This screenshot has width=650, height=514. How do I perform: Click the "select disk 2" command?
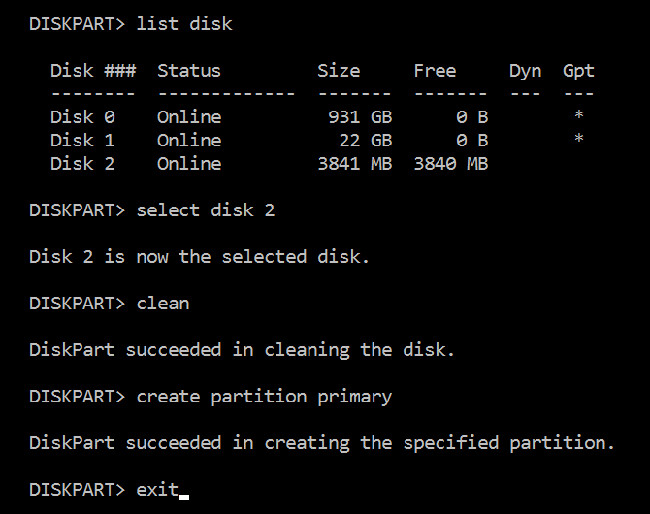coord(205,210)
